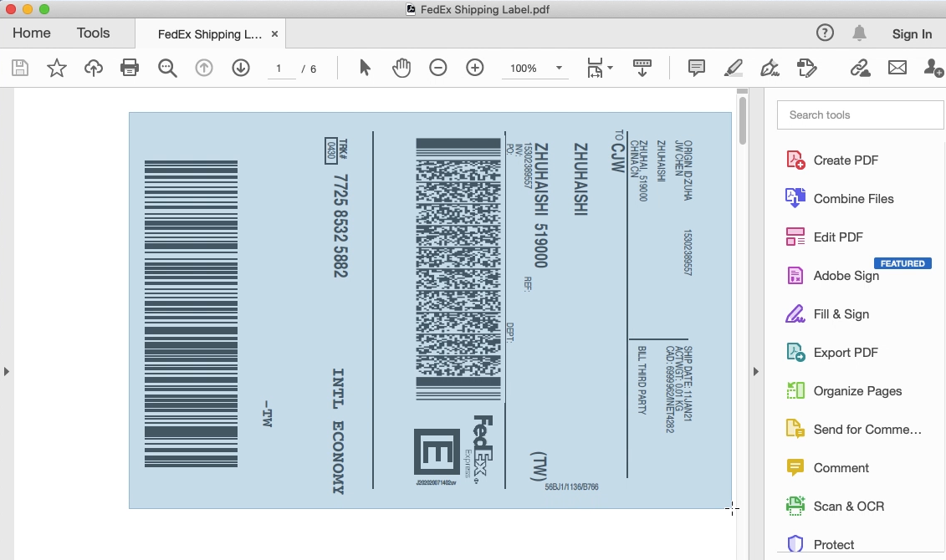This screenshot has width=946, height=560.
Task: Share a link to the file
Action: (861, 68)
